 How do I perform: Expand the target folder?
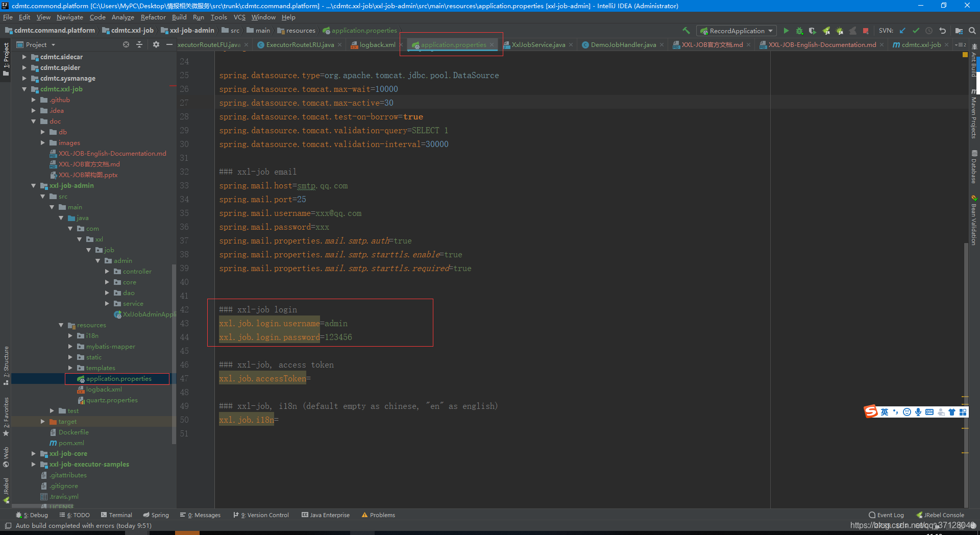[43, 421]
